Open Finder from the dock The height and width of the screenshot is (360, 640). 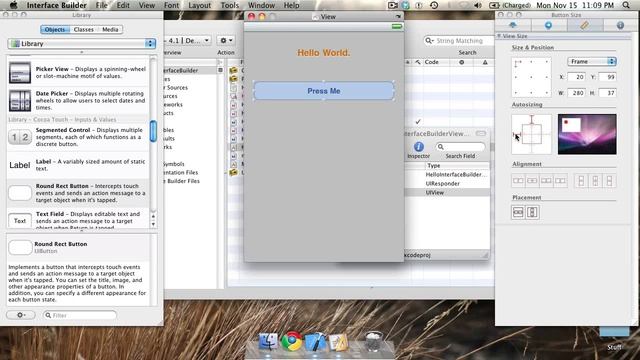[x=268, y=342]
